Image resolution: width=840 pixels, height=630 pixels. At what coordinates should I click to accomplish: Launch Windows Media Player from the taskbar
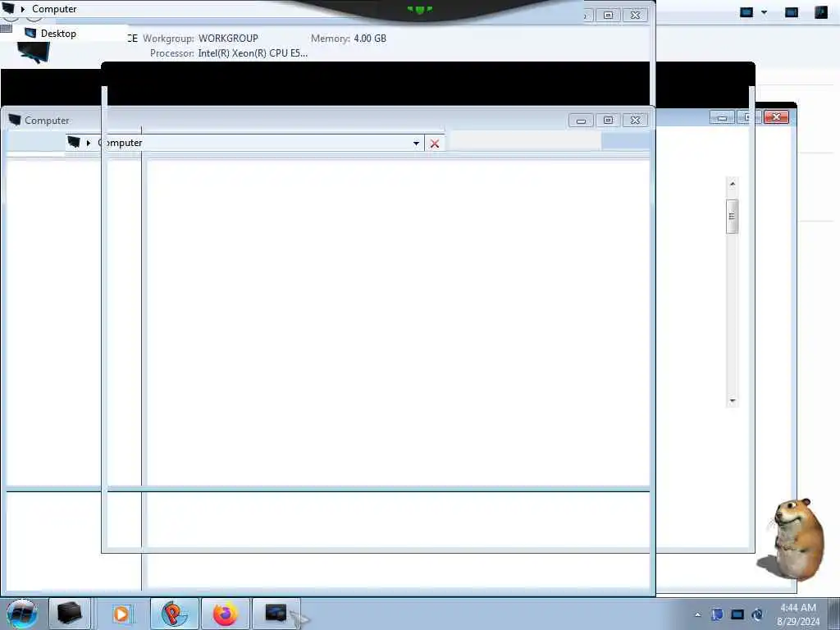pos(121,614)
